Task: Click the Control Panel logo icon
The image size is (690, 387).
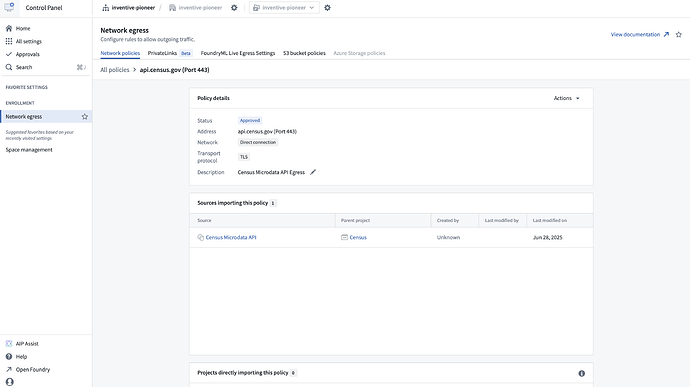Action: (x=9, y=7)
